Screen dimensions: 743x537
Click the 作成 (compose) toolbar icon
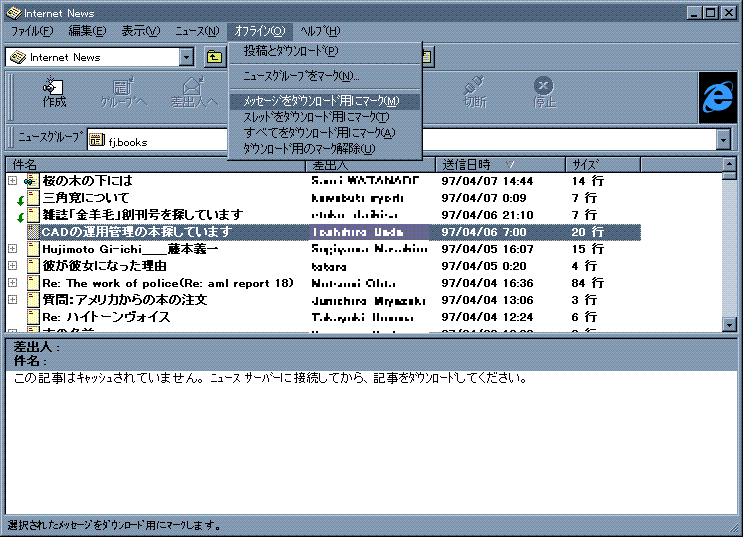(x=54, y=92)
